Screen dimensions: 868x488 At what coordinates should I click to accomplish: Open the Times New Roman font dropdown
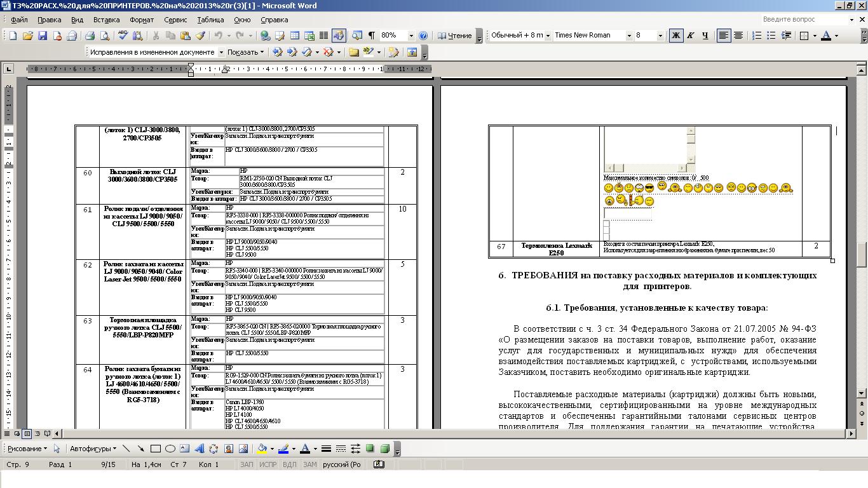(x=629, y=36)
